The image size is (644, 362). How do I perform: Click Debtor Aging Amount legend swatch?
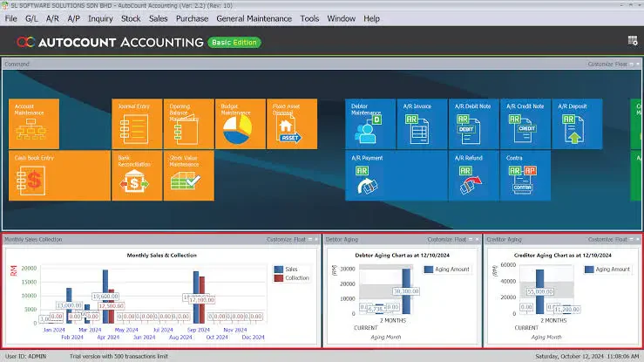coord(429,270)
